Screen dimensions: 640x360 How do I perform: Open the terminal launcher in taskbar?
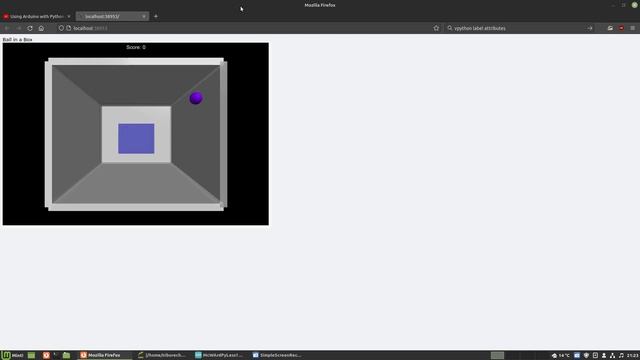(56, 355)
